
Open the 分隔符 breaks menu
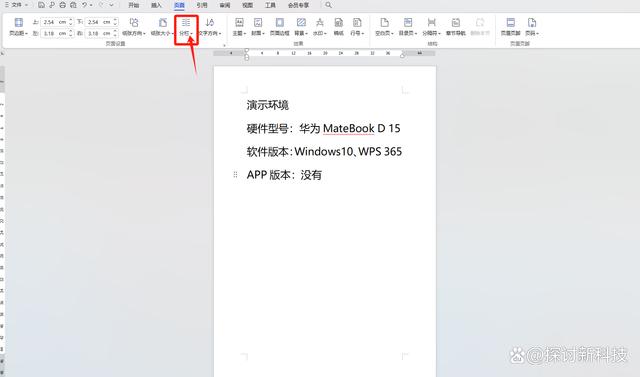pos(431,27)
